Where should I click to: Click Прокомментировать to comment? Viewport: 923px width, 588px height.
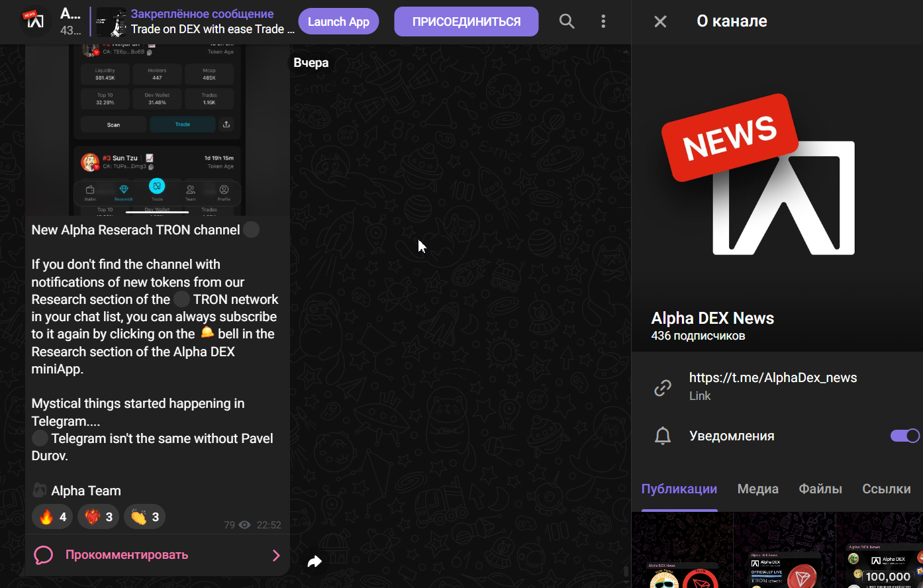(126, 555)
